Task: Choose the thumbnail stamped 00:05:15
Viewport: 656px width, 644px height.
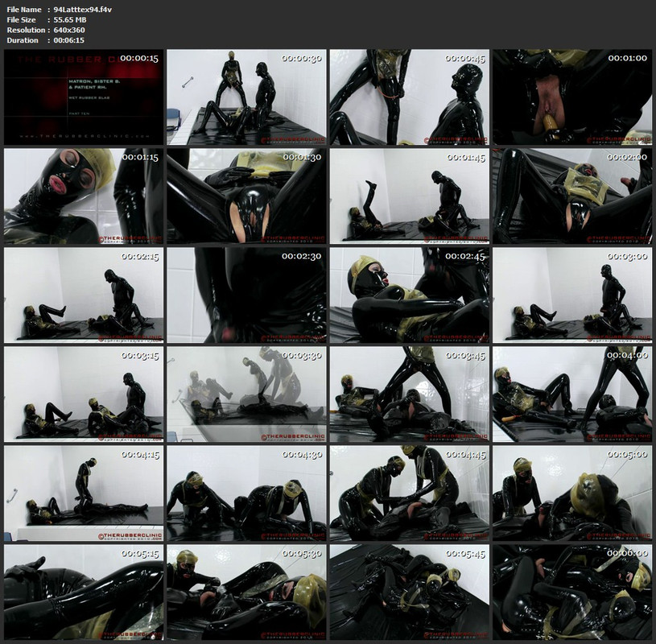Action: tap(84, 592)
